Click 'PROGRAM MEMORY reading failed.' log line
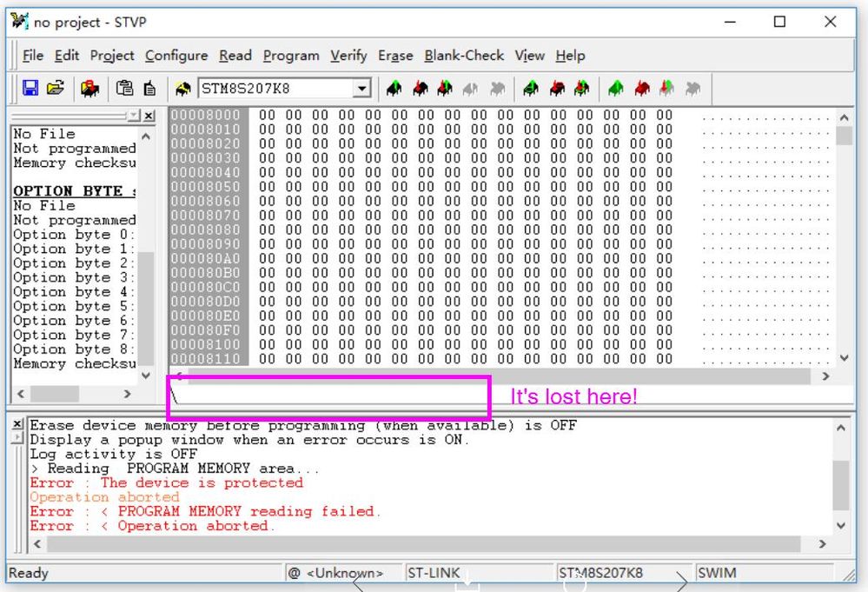 click(x=249, y=511)
